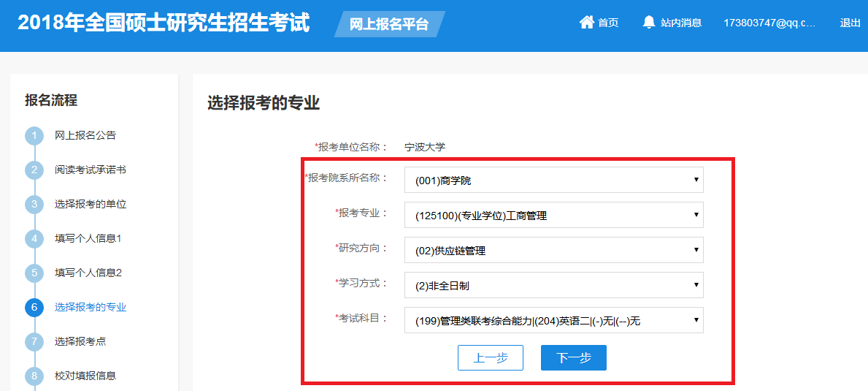Click 退出 to log out
Screen dimensions: 868x391
tap(850, 23)
